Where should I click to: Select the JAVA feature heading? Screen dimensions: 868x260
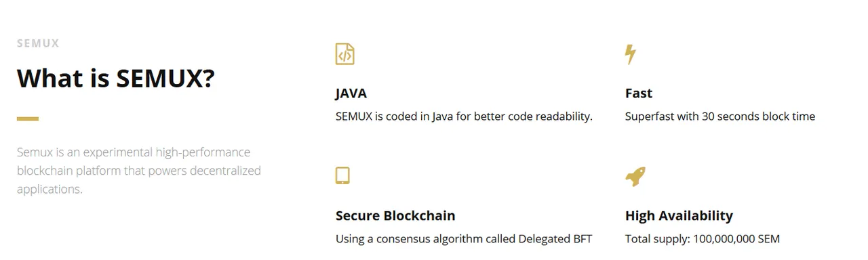[x=351, y=93]
